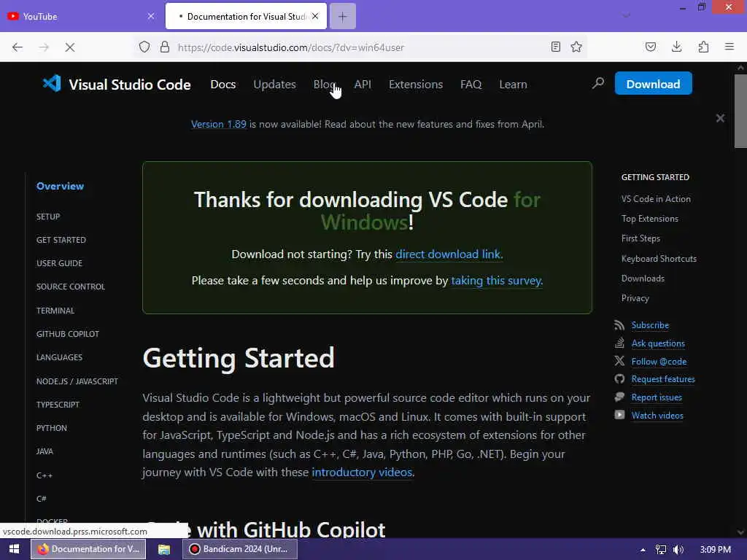Open the FAQ navigation item

471,85
